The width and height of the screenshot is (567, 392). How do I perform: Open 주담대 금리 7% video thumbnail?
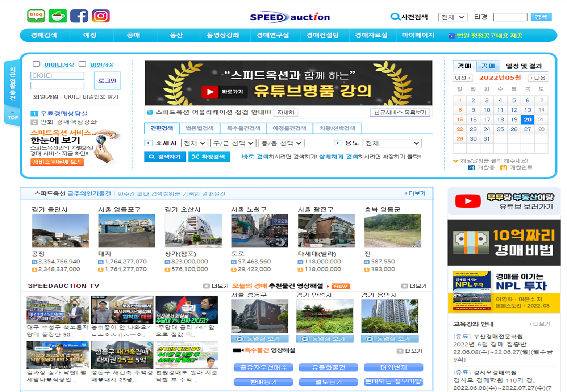point(187,310)
